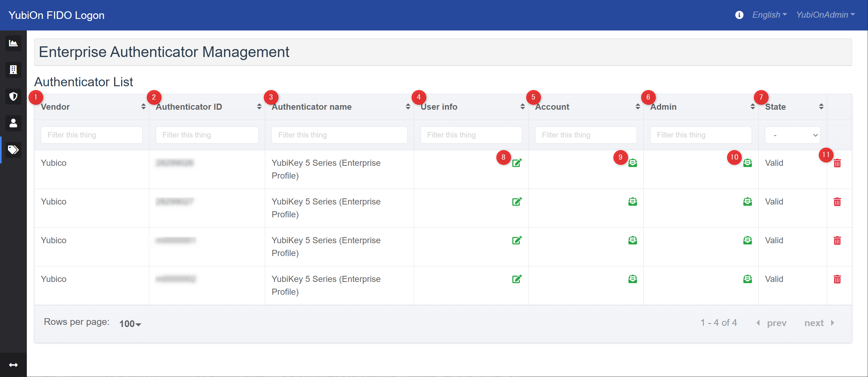
Task: Go to prev page
Action: (x=771, y=323)
